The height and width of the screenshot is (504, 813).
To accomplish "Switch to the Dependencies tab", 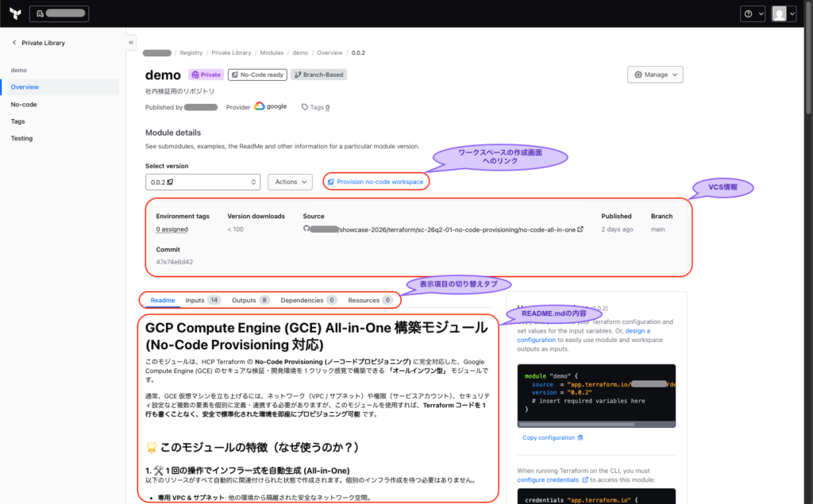I will (x=309, y=300).
